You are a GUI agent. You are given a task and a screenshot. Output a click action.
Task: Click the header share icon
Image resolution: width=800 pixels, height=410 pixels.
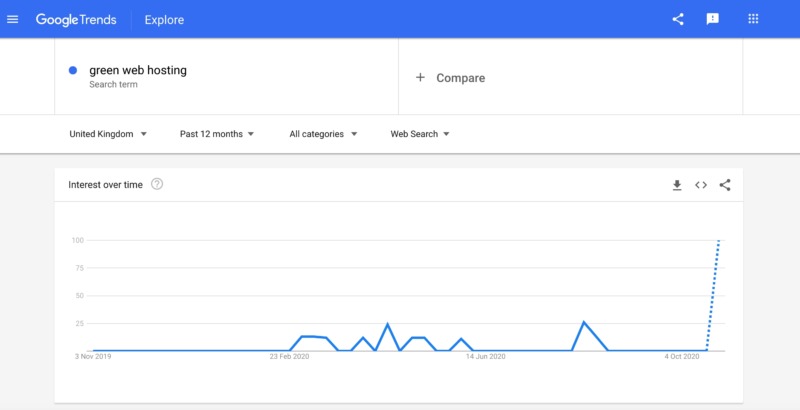(x=678, y=19)
